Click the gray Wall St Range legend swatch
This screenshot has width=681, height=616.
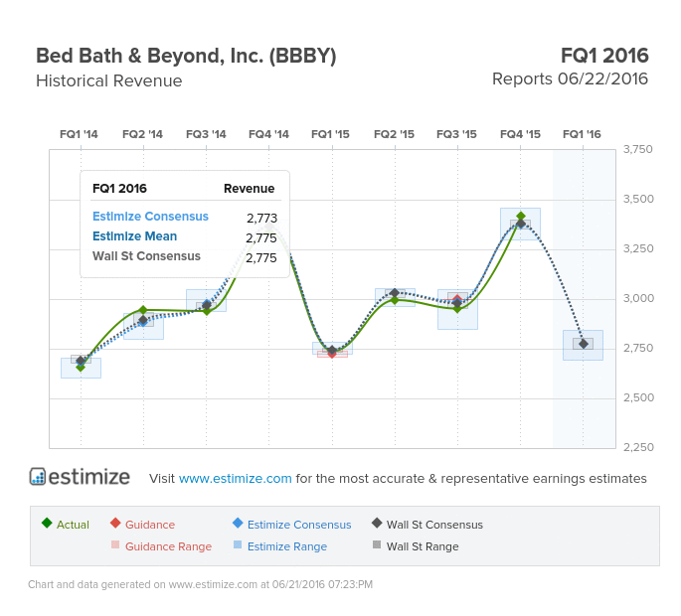click(377, 544)
